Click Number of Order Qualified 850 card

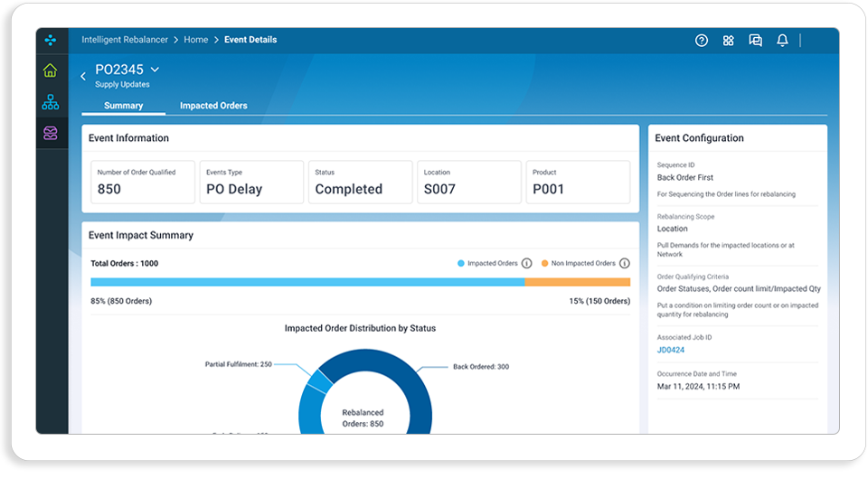coord(143,182)
